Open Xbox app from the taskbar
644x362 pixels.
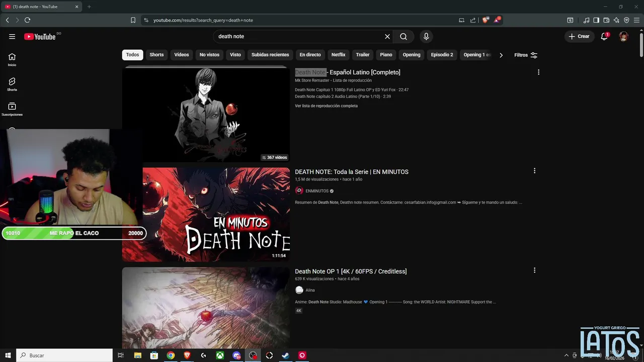[220, 355]
